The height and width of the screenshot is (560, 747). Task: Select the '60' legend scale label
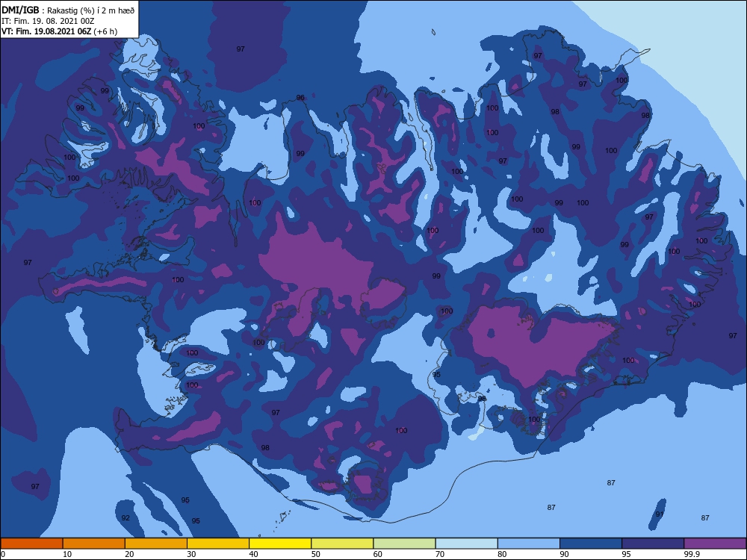[378, 554]
